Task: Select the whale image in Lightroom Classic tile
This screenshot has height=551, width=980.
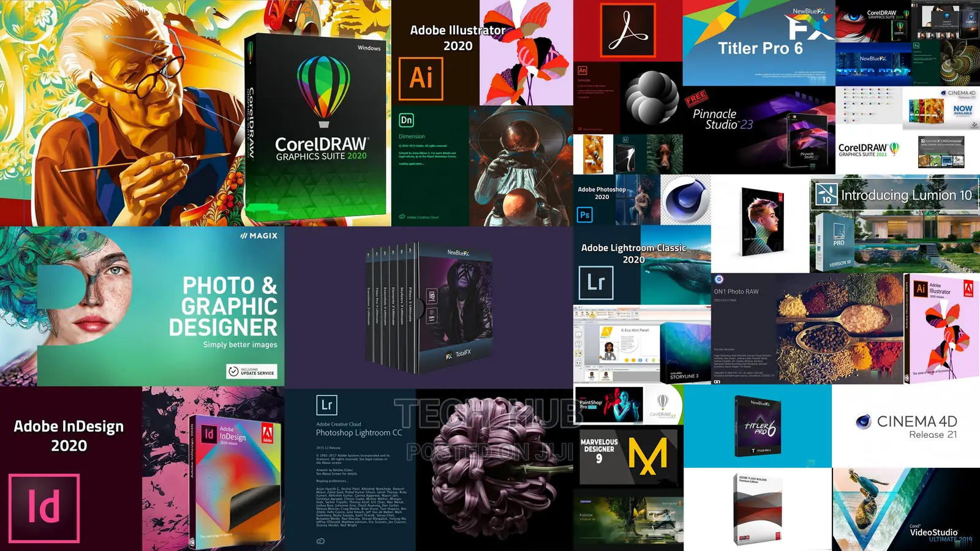Action: (676, 266)
